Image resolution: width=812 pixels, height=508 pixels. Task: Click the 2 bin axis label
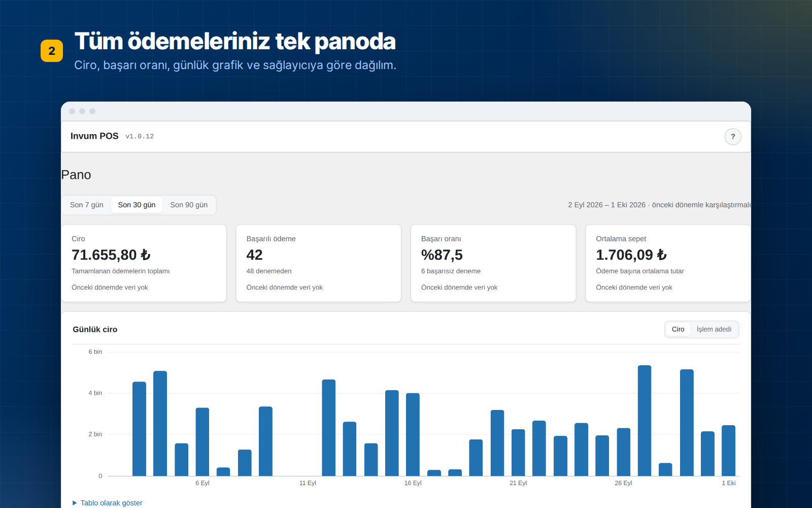(x=95, y=434)
